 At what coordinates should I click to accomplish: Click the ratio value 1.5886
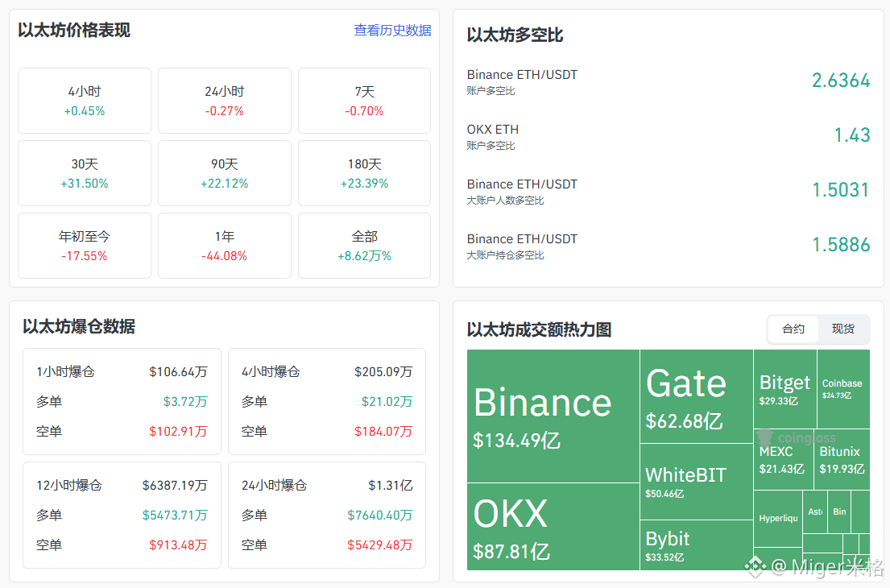(x=841, y=245)
